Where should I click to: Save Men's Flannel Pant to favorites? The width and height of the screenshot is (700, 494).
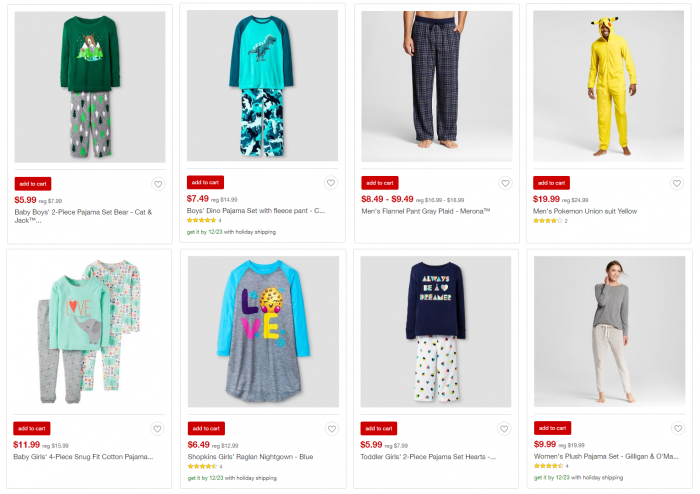[x=505, y=183]
